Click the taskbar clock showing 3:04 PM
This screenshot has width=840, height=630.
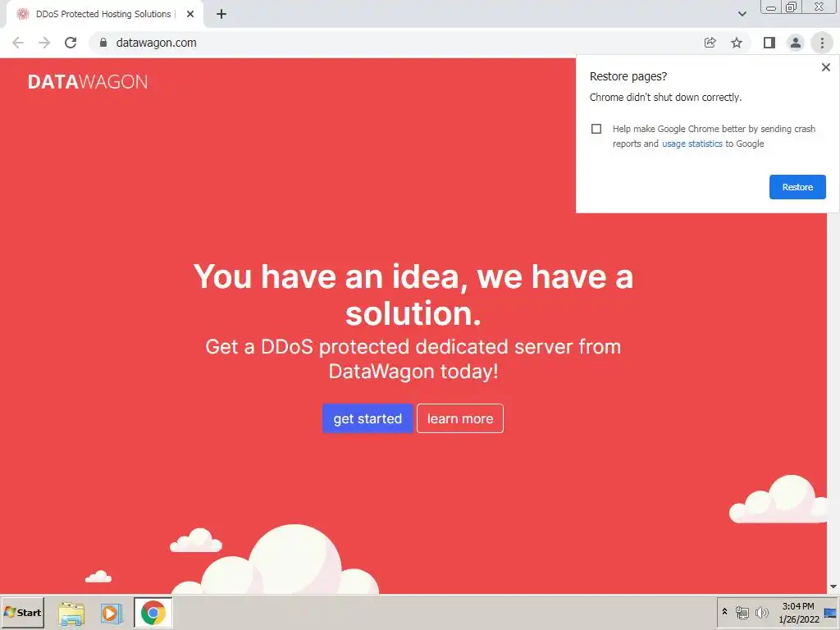[798, 612]
